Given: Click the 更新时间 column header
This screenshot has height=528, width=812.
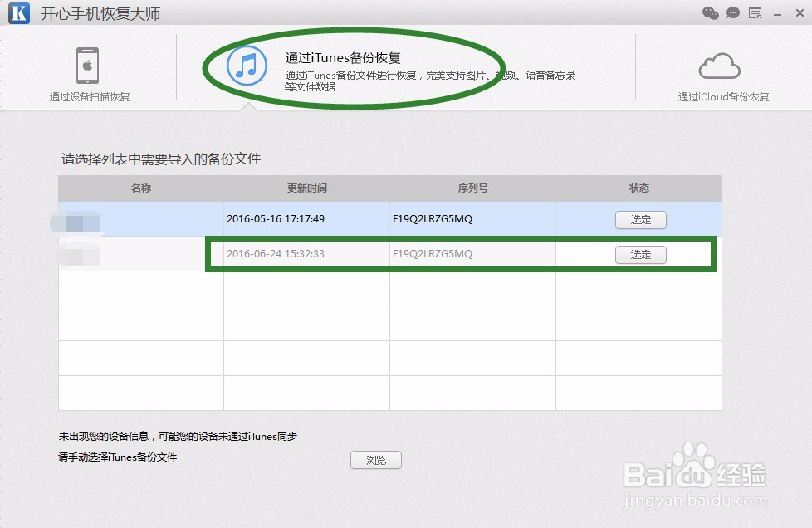Looking at the screenshot, I should pos(307,188).
